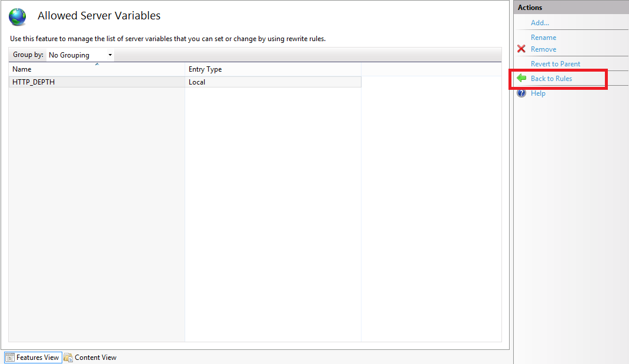Click the sort arrow above Name column
The image size is (629, 364).
[x=96, y=64]
